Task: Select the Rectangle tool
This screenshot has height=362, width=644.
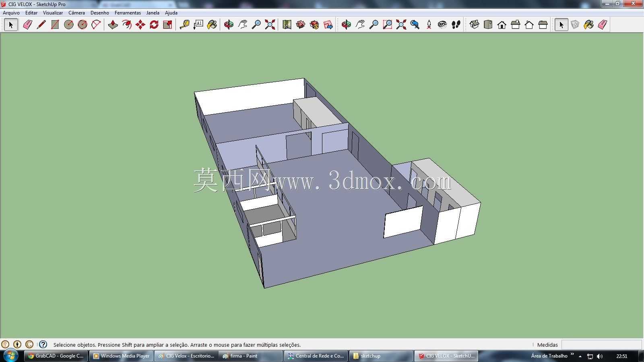Action: pos(55,25)
